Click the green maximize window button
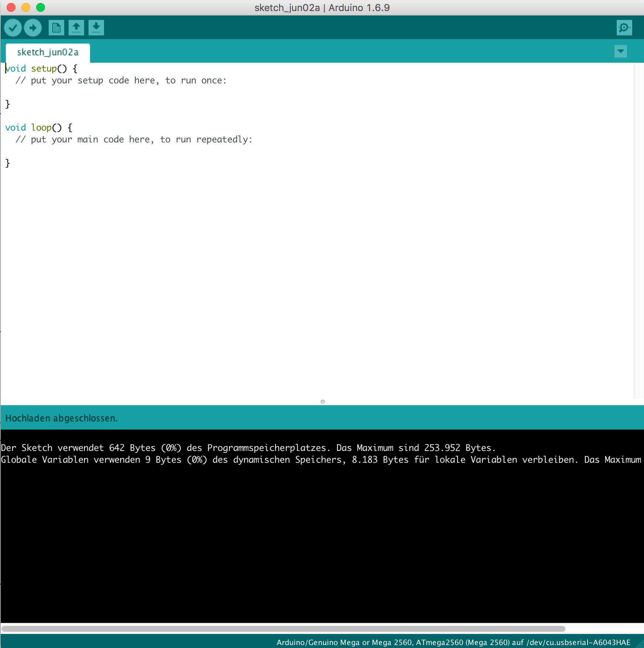This screenshot has height=648, width=644. [41, 7]
